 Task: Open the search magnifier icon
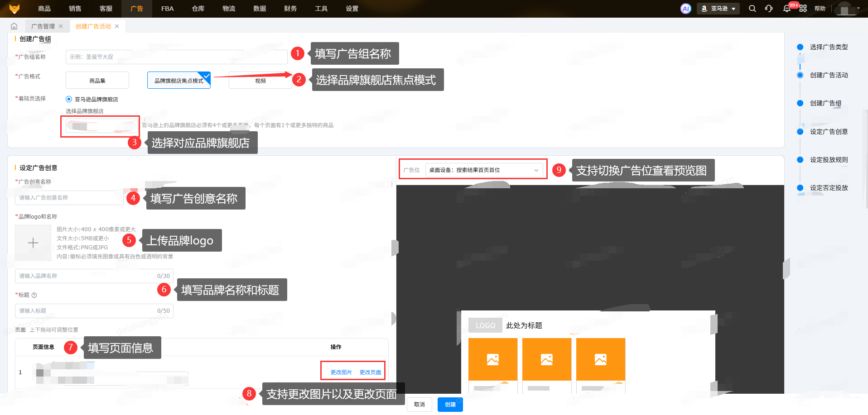(752, 9)
